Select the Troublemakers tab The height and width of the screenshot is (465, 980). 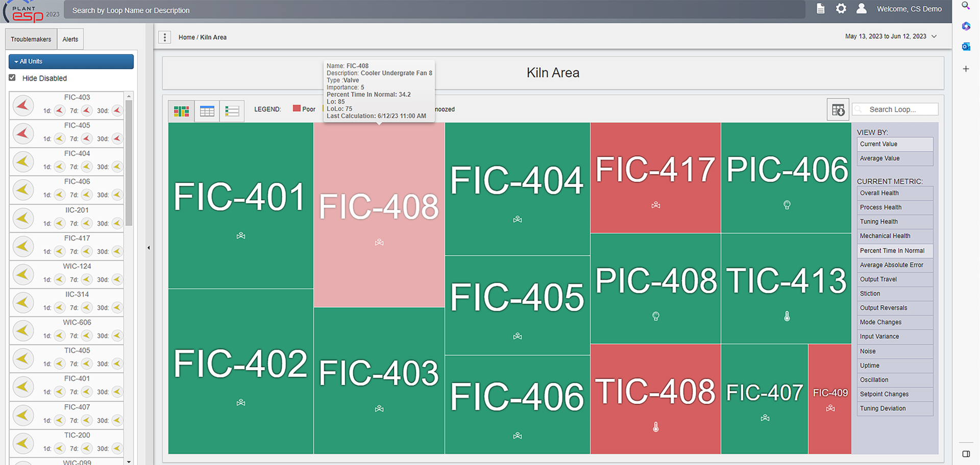click(31, 39)
